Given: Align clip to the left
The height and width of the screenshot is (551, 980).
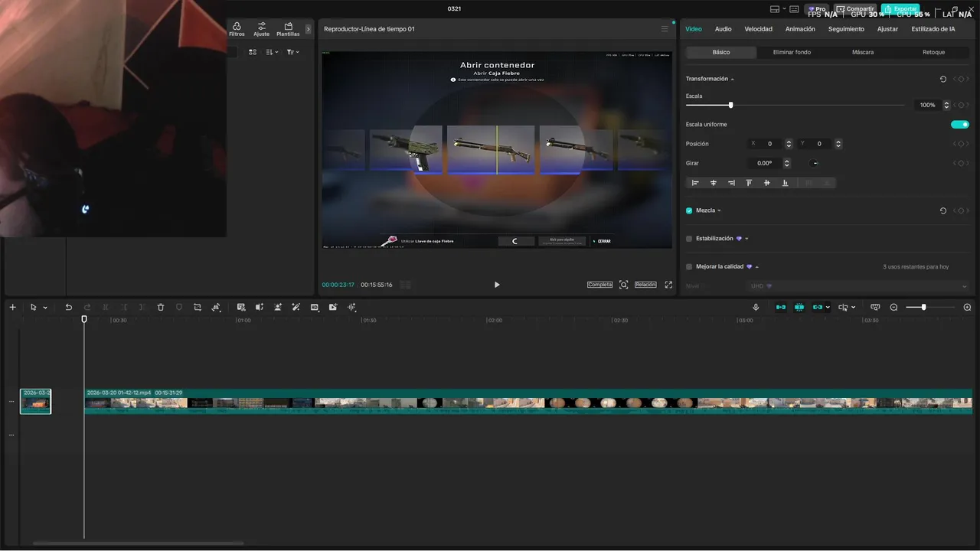Looking at the screenshot, I should [x=695, y=183].
